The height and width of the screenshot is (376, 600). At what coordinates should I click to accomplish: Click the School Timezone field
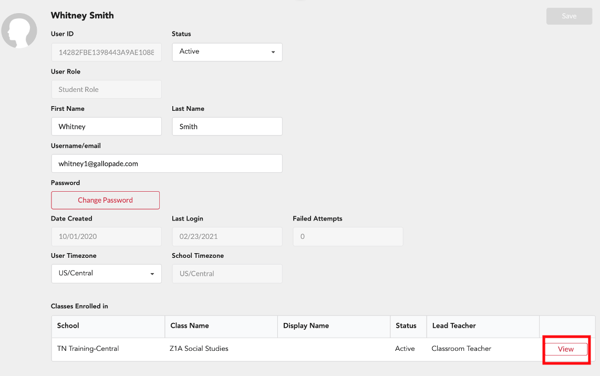[x=227, y=274]
